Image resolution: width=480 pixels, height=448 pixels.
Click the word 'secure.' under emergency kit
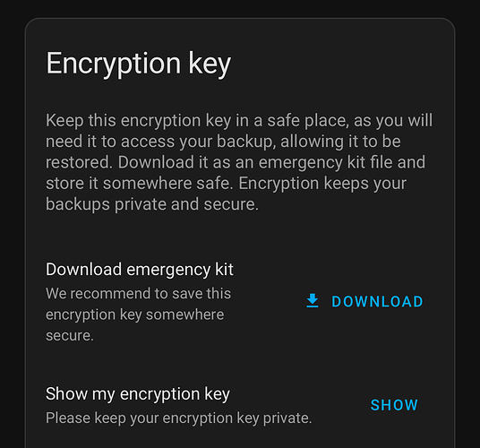[x=70, y=336]
